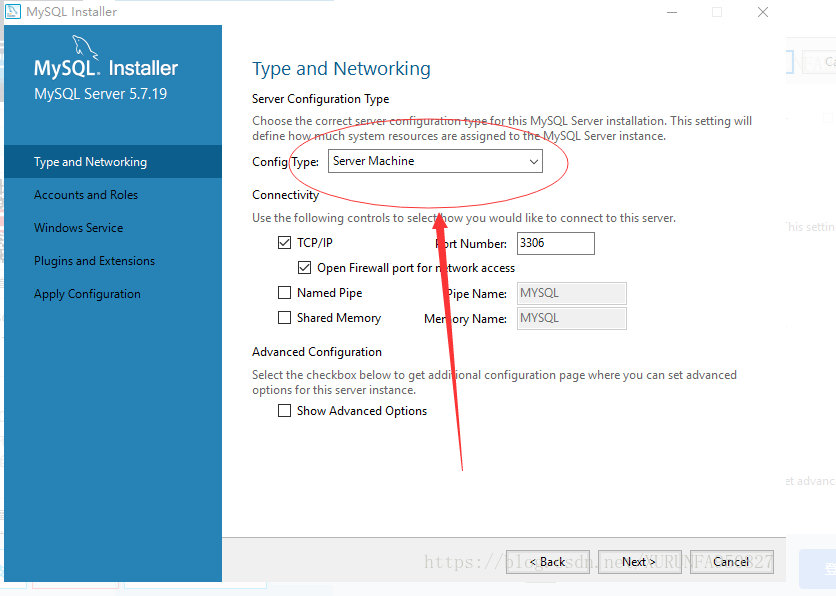
Task: Click the MySQL Installer title bar icon
Action: (11, 12)
